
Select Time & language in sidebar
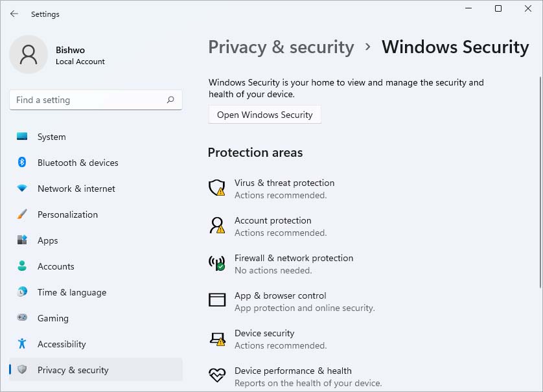click(71, 292)
